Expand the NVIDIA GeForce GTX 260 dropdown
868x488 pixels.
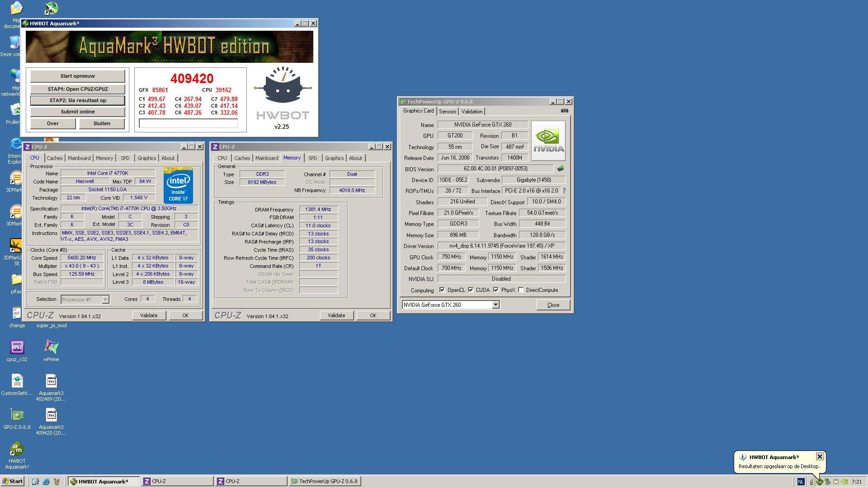tap(495, 305)
